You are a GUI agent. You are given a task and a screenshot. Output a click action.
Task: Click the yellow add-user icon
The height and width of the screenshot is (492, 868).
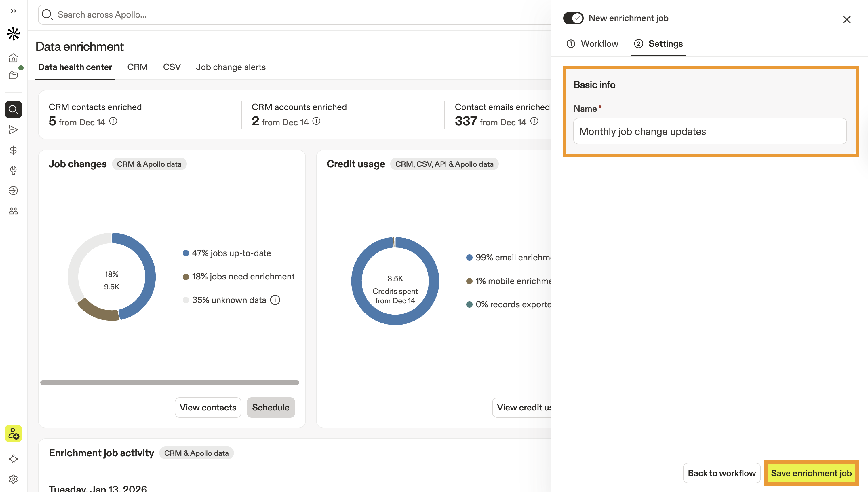13,433
